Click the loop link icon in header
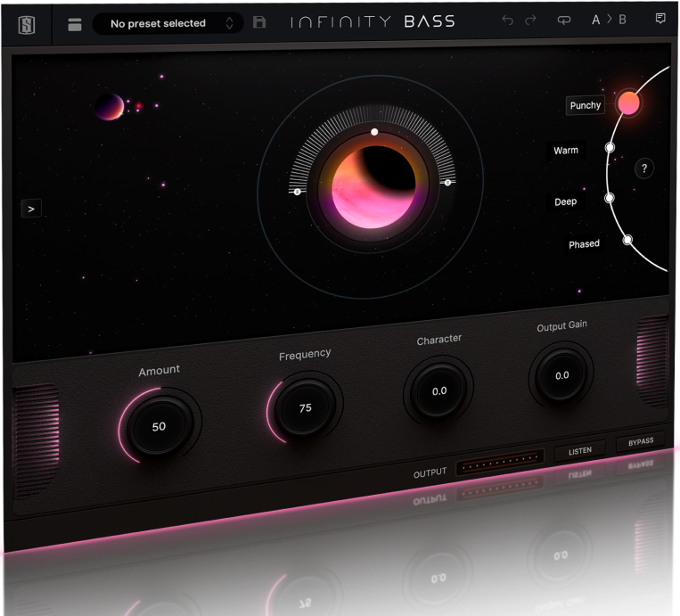The width and height of the screenshot is (680, 616). click(564, 21)
